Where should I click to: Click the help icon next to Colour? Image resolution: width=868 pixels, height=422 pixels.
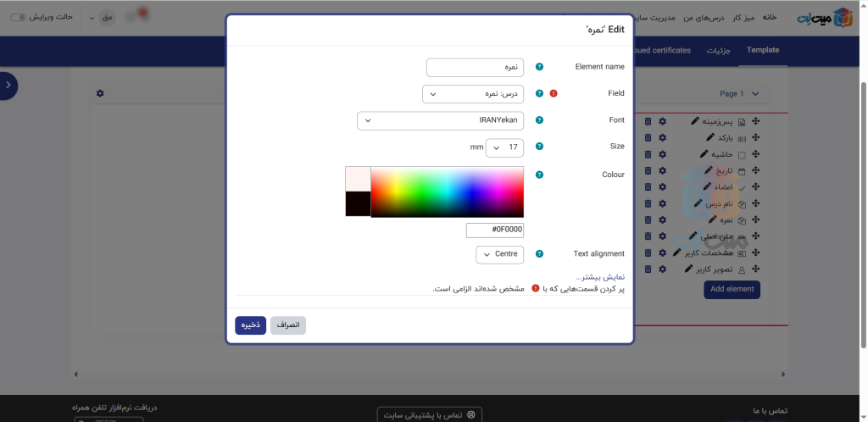click(539, 175)
